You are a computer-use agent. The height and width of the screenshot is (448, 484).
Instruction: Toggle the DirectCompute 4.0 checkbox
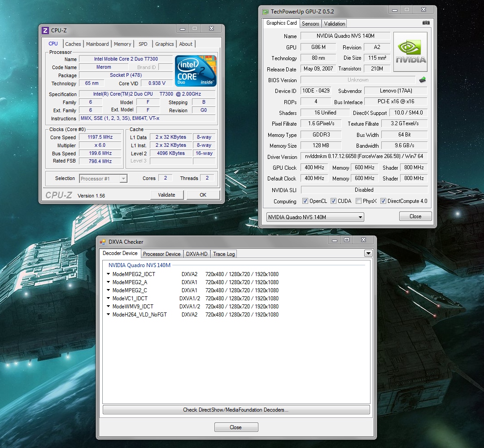coord(383,201)
